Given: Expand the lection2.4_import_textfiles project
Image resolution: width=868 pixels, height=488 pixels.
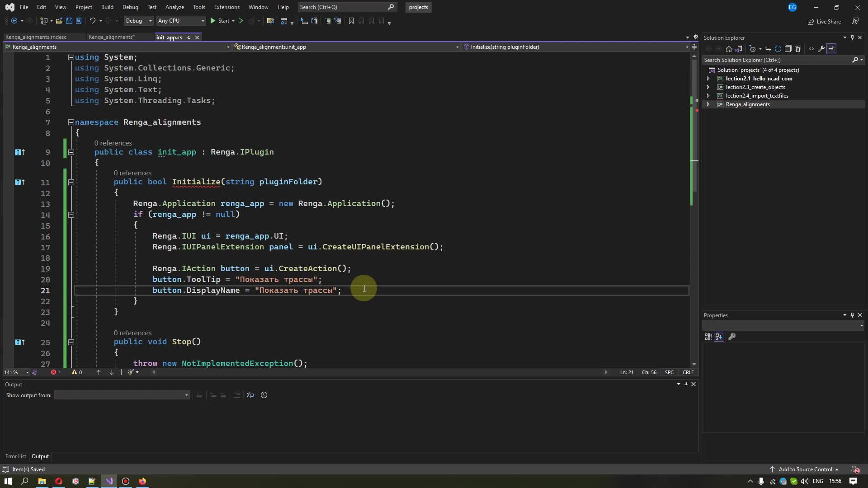Looking at the screenshot, I should [708, 96].
